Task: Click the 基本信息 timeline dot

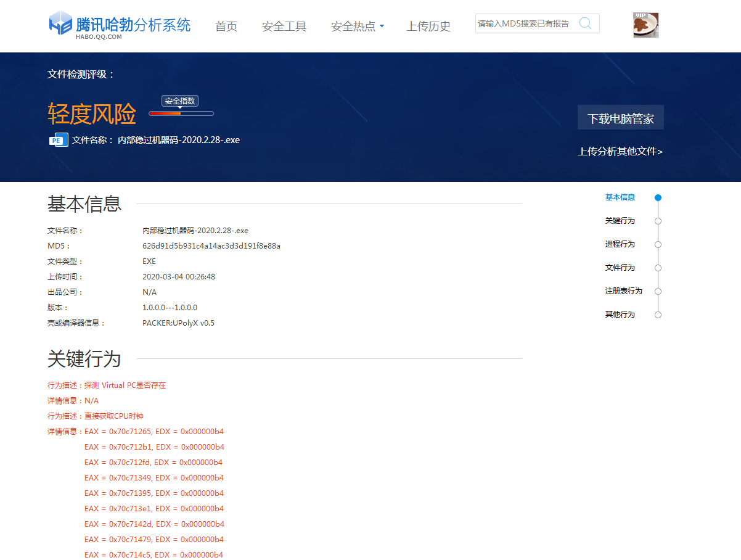Action: 658,198
